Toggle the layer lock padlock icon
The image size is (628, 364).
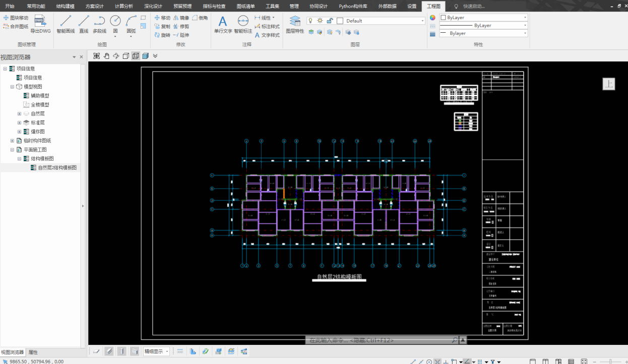[330, 21]
